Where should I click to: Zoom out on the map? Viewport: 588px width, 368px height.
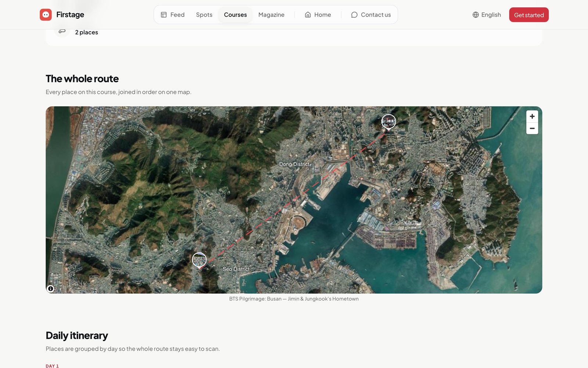point(532,128)
